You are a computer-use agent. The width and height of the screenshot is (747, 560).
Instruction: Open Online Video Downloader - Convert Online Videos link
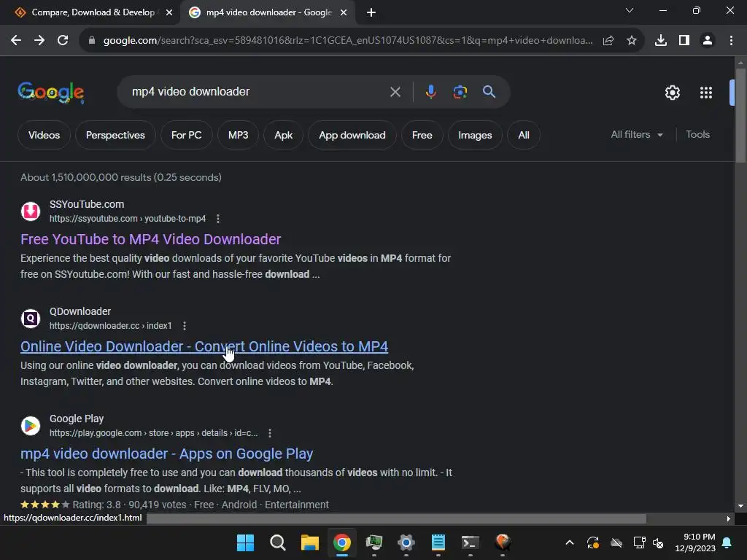click(x=204, y=346)
